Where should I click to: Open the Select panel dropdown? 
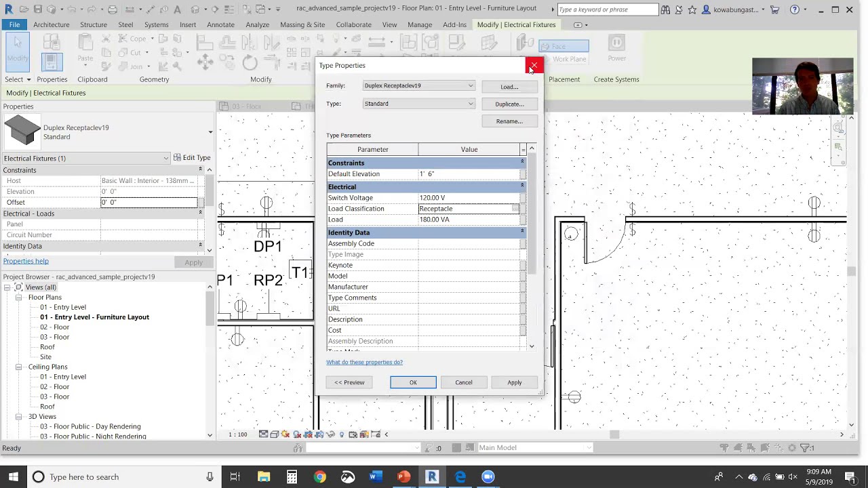[18, 79]
